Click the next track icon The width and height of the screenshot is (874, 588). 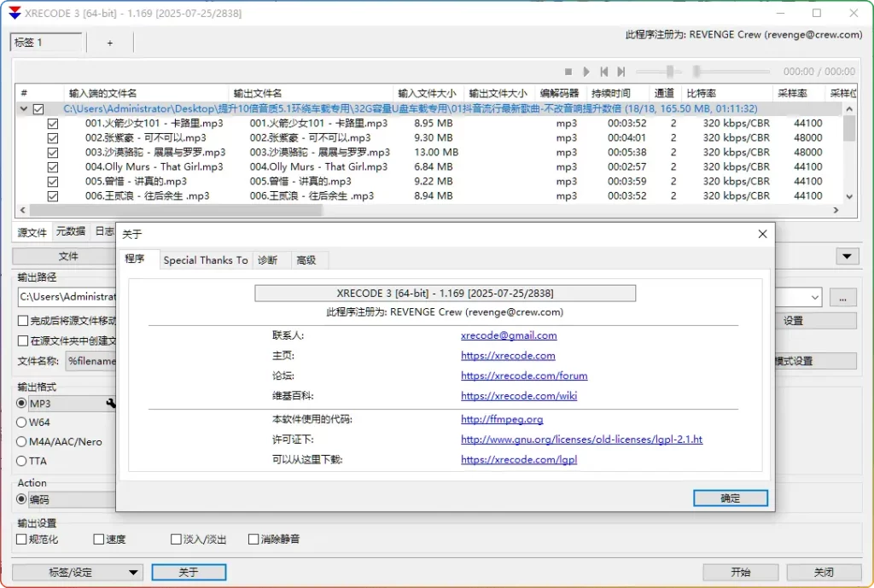pyautogui.click(x=621, y=72)
